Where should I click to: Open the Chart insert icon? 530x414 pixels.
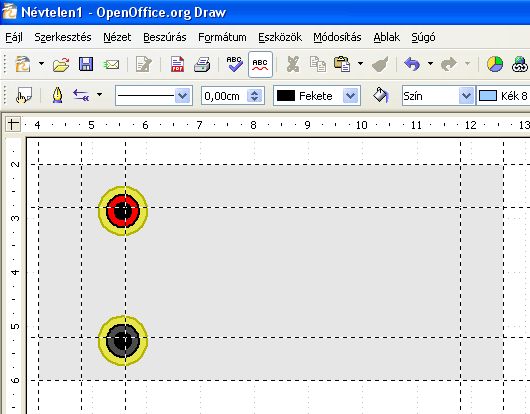[495, 64]
